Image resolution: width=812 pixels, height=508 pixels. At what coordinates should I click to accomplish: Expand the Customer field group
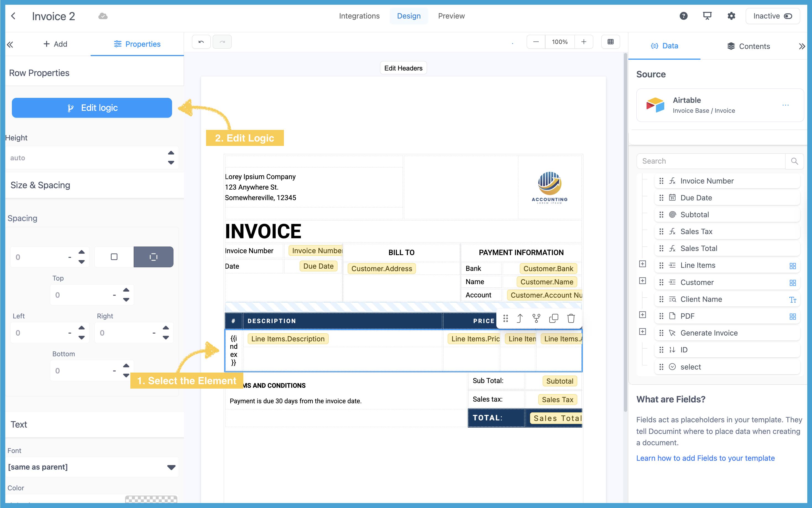point(642,281)
